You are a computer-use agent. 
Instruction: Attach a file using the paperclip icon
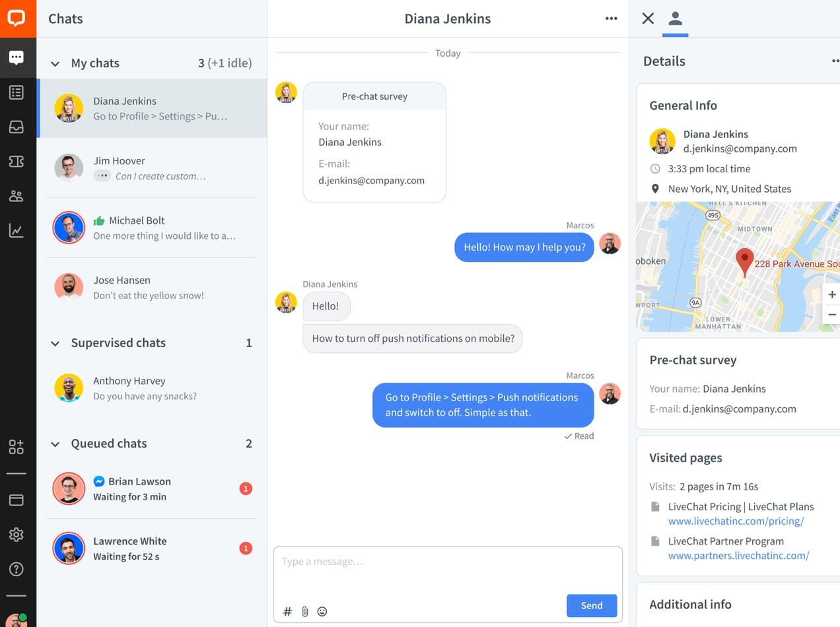click(x=304, y=611)
